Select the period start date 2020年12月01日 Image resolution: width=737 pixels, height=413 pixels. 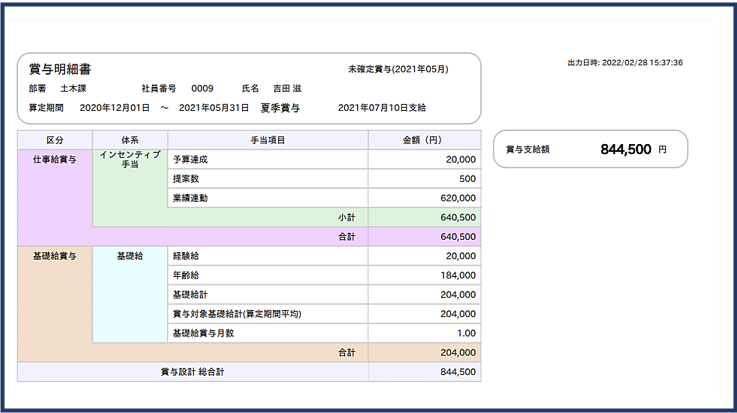(113, 107)
